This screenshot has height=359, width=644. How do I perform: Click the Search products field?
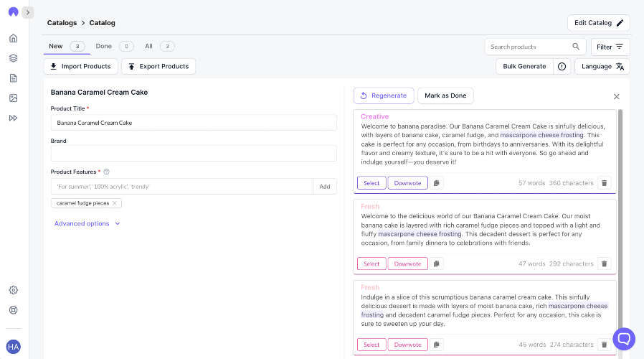[528, 47]
